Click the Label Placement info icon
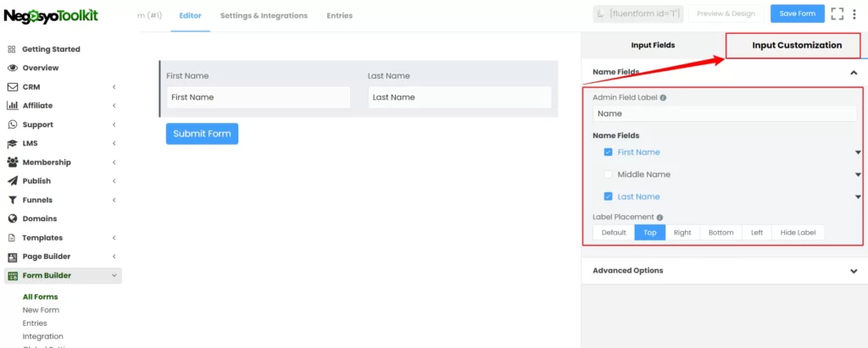This screenshot has height=348, width=868. click(x=659, y=218)
